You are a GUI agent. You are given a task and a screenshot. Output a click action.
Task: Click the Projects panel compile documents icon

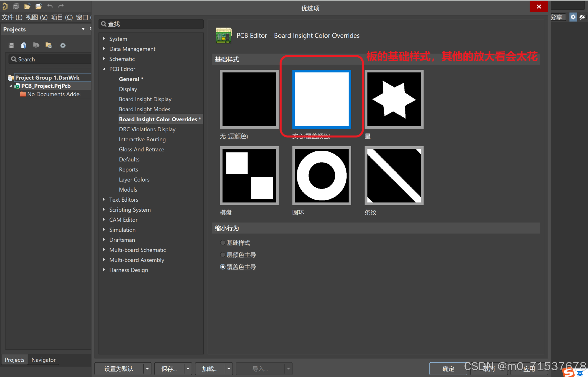click(x=24, y=45)
